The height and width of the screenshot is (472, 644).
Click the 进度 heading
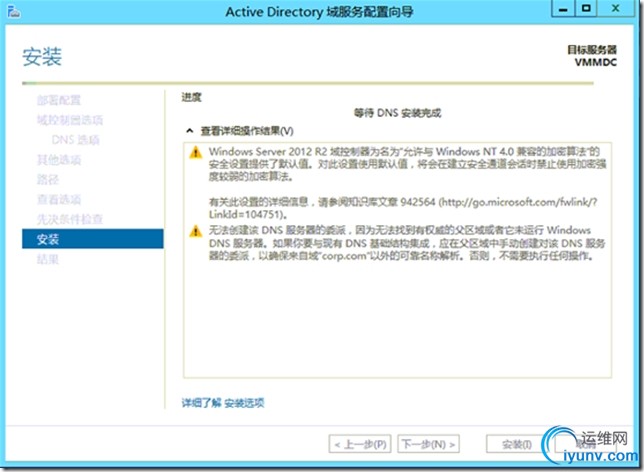click(192, 97)
